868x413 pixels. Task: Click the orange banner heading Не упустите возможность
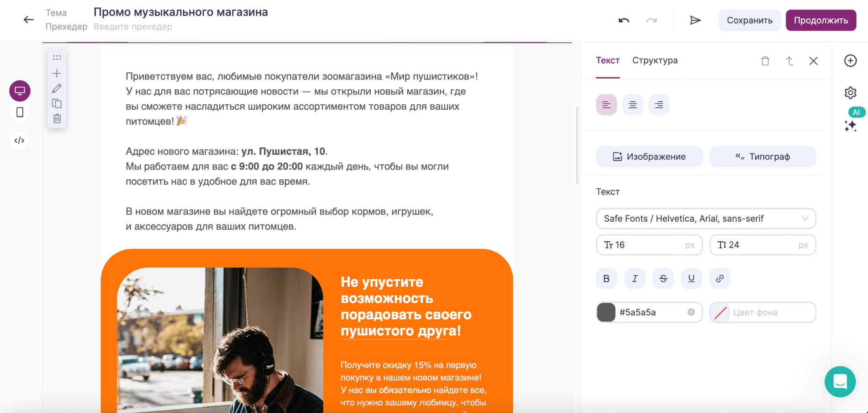click(406, 306)
